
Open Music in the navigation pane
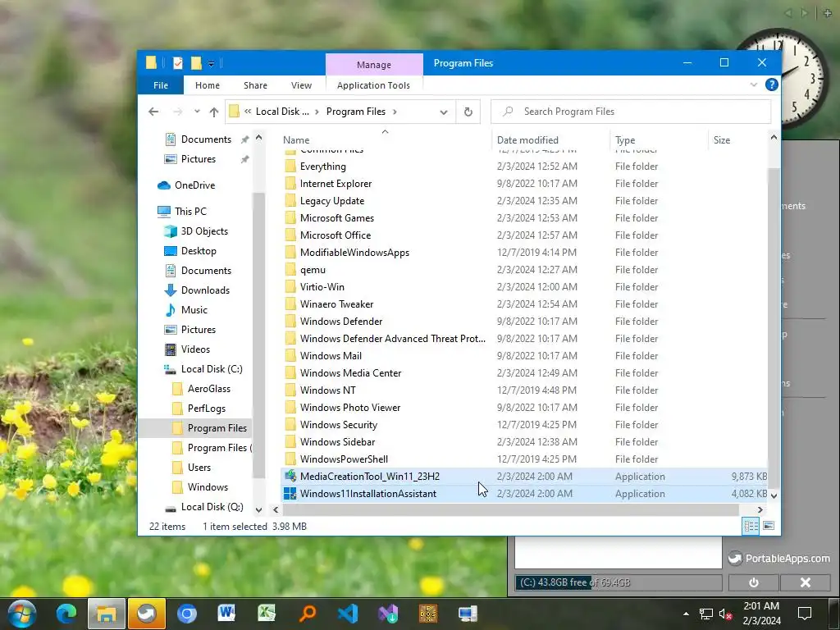click(185, 309)
